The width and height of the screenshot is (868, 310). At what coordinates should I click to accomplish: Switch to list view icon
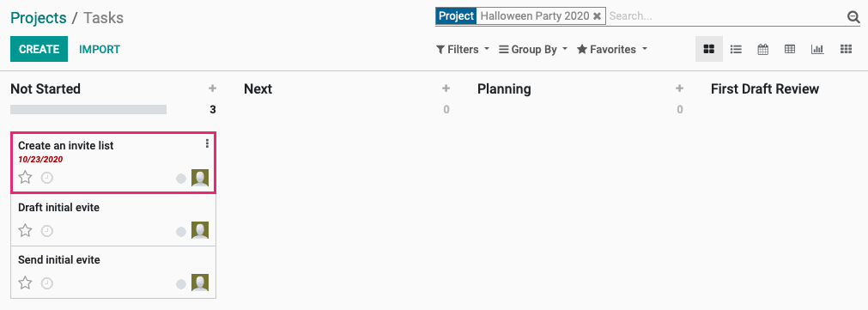736,49
